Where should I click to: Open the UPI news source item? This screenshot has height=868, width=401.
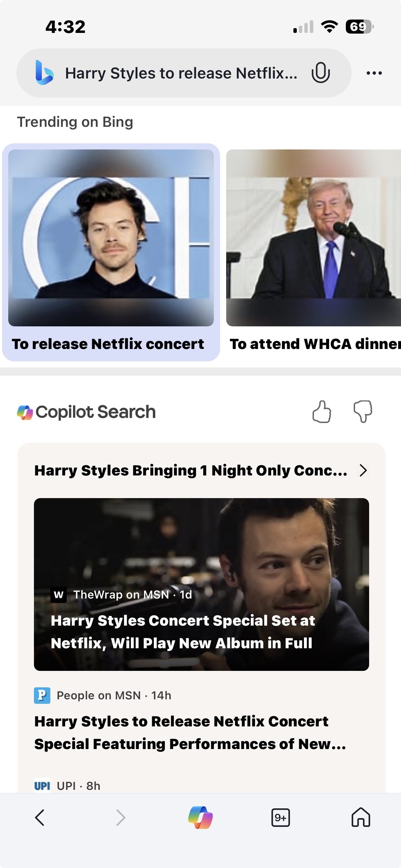click(67, 785)
